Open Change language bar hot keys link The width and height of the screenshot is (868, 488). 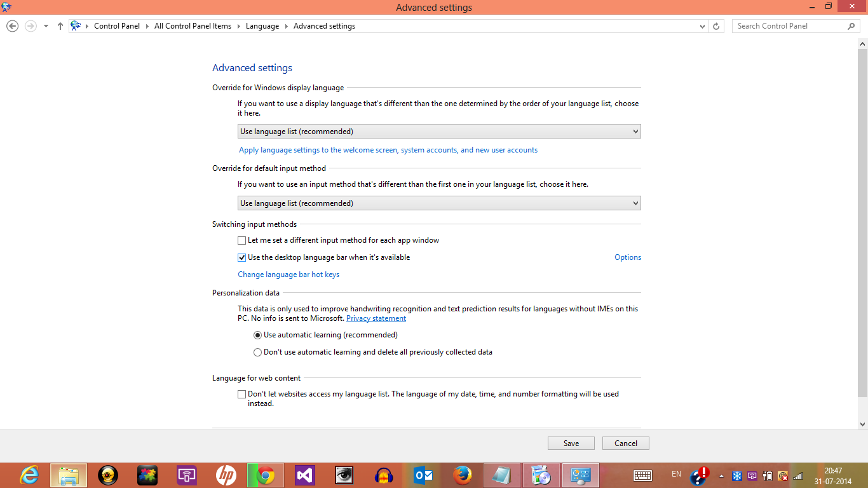(288, 274)
